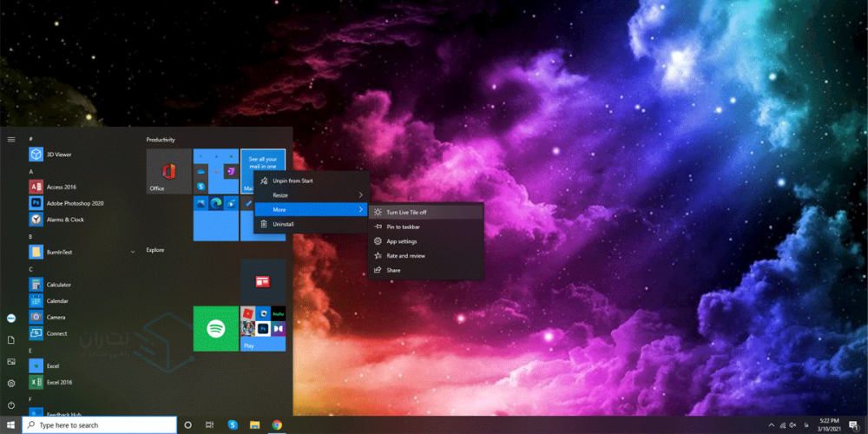
Task: Open the Spotify tile
Action: pos(215,328)
